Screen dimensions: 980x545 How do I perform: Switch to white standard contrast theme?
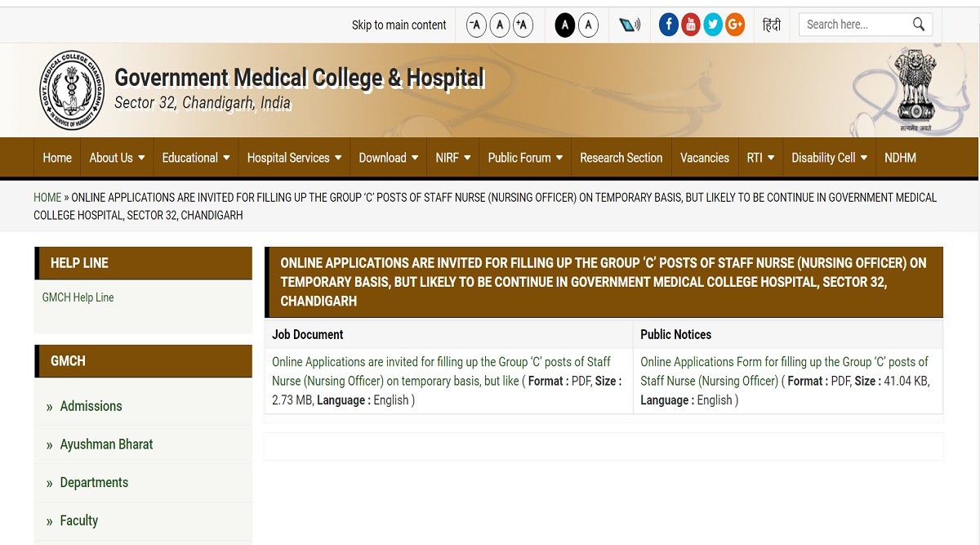point(588,25)
